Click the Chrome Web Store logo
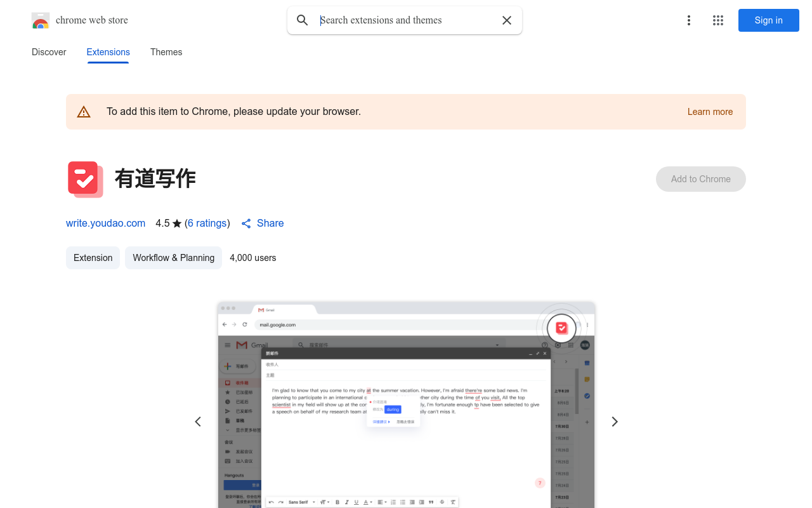The image size is (812, 508). pyautogui.click(x=41, y=20)
